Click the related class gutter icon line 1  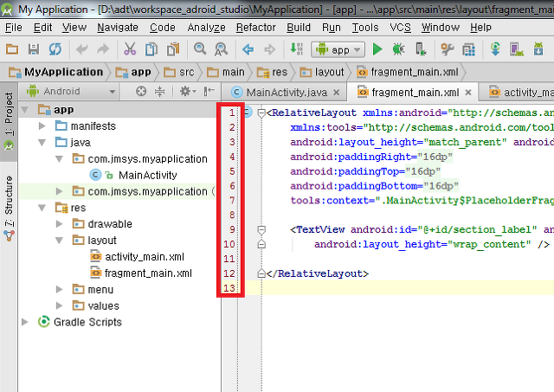[248, 112]
